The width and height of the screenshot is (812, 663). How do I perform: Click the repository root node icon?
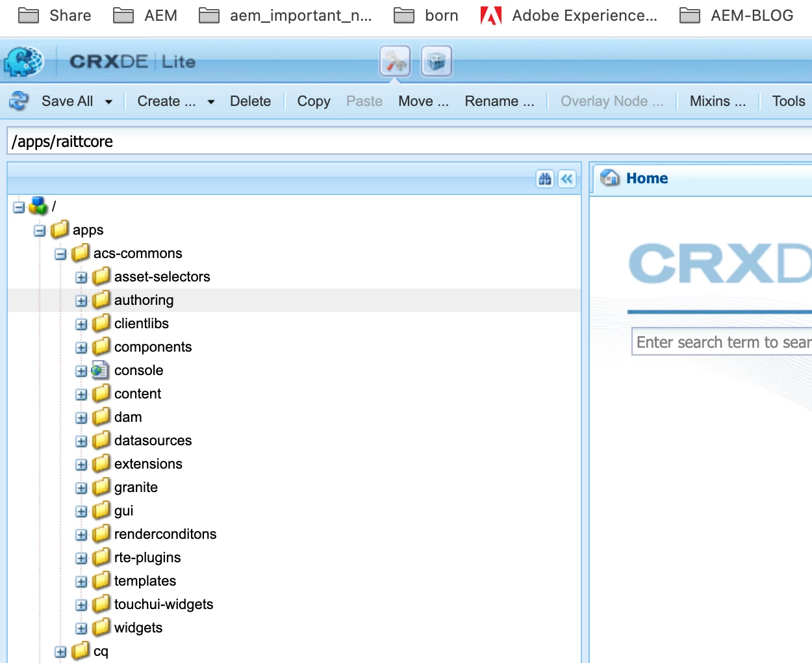[x=39, y=206]
